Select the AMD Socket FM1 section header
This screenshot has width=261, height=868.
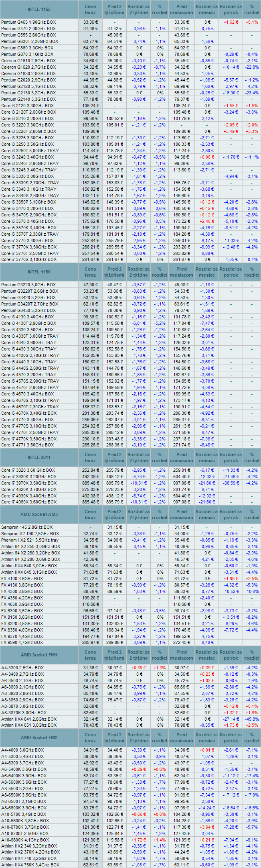pos(39,655)
